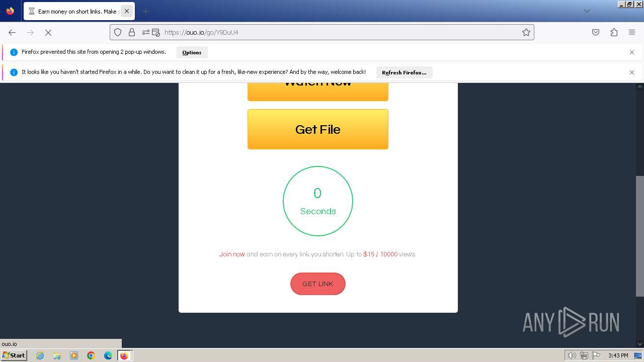Click the Refresh Firefox button
The width and height of the screenshot is (644, 362).
click(x=404, y=72)
